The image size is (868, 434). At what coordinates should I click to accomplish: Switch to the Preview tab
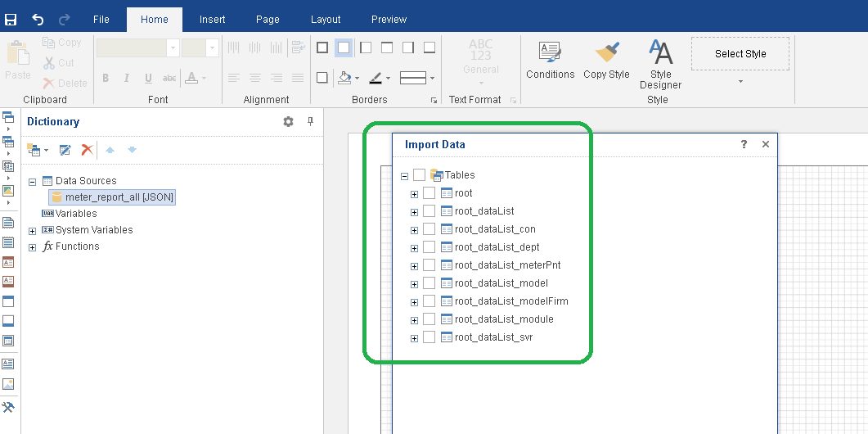tap(389, 20)
